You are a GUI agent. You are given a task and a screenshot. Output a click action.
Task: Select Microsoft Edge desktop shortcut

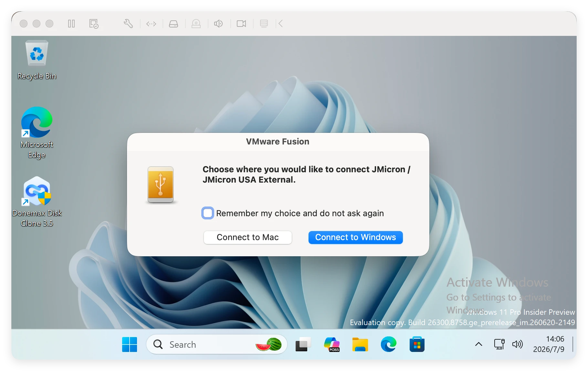pyautogui.click(x=37, y=133)
